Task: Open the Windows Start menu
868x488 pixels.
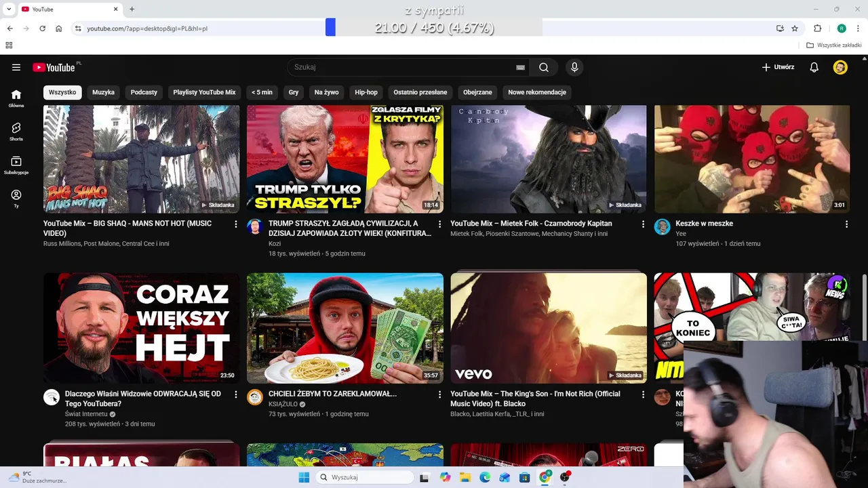Action: (304, 477)
